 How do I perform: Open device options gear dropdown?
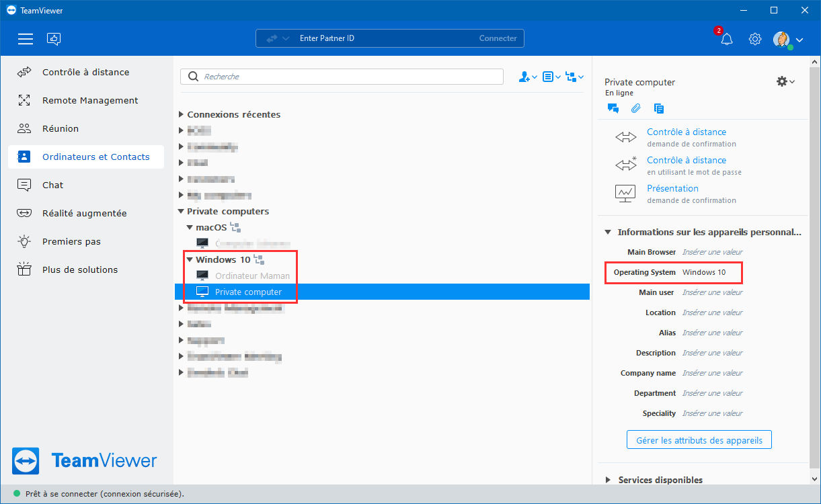point(785,81)
